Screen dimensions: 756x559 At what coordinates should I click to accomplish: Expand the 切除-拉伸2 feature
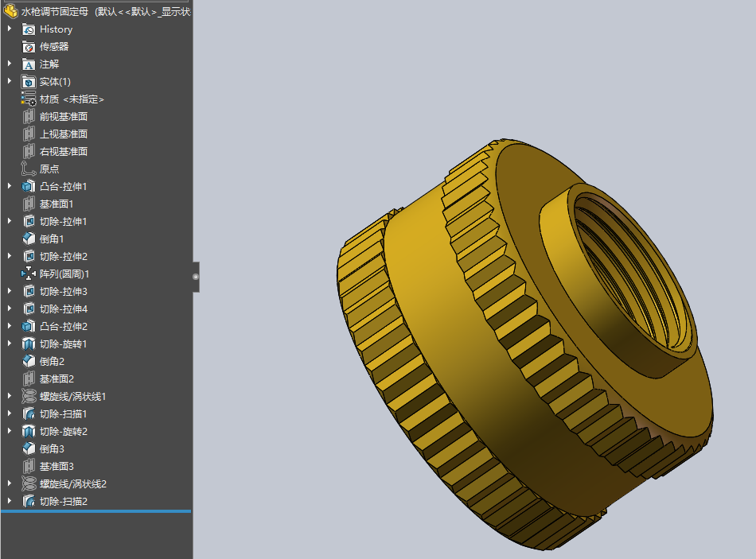click(x=10, y=256)
